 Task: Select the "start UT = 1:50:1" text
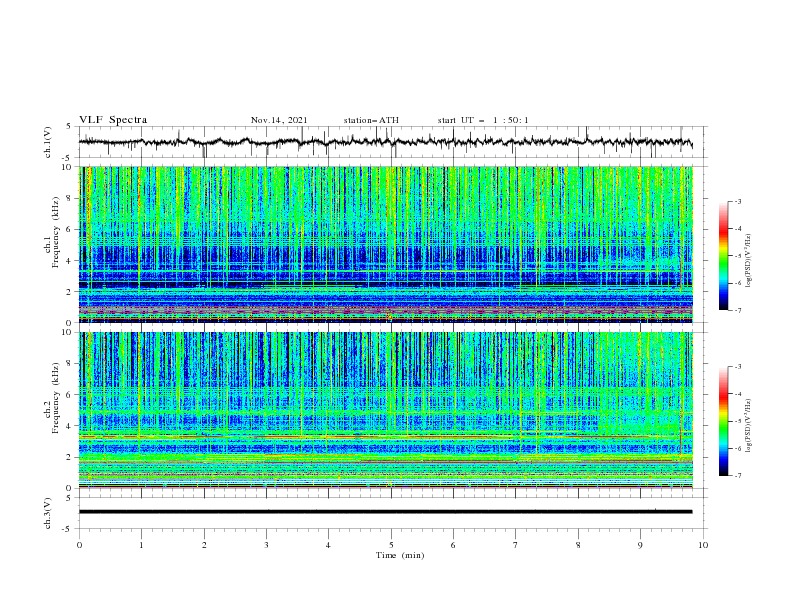(483, 120)
